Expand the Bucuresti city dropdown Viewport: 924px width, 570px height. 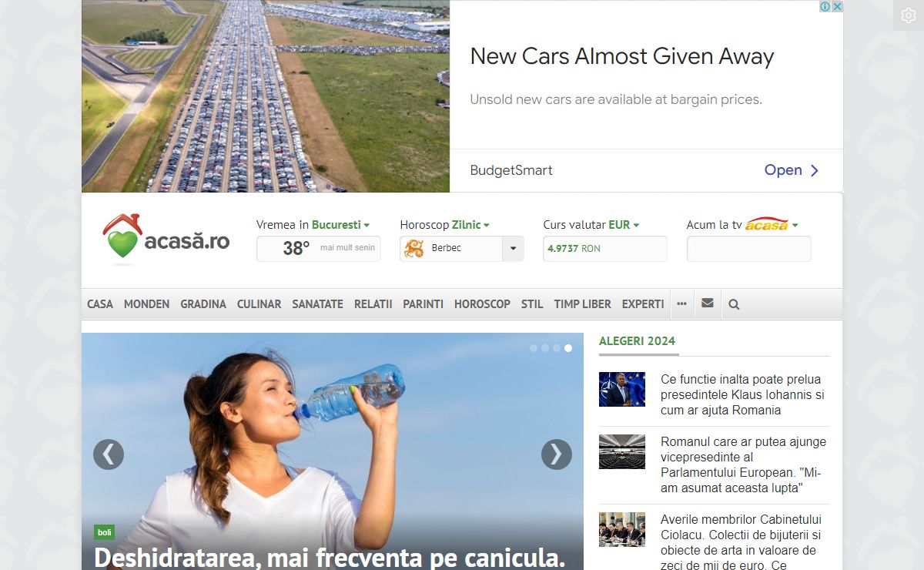coord(340,225)
